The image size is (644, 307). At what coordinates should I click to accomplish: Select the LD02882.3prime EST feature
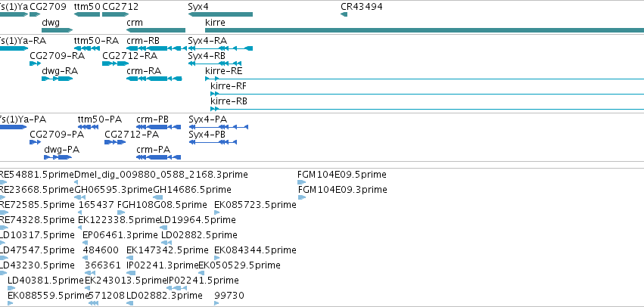coord(130,303)
